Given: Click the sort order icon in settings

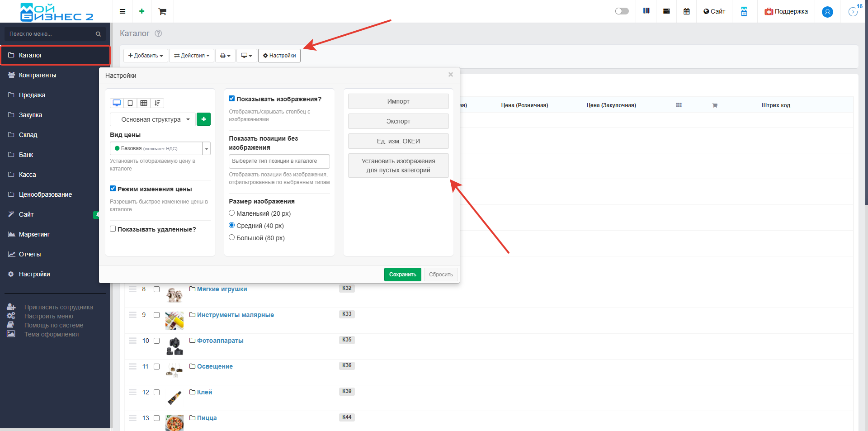Looking at the screenshot, I should point(157,103).
